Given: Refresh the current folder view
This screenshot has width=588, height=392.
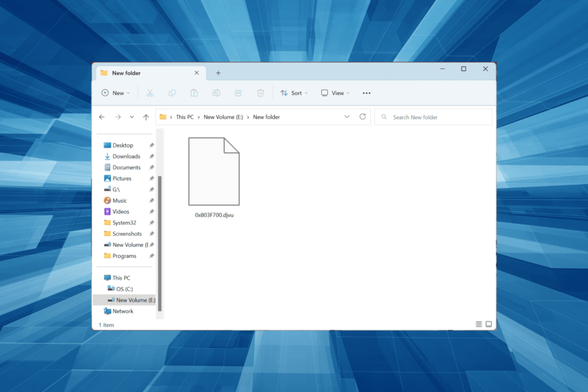Looking at the screenshot, I should click(362, 117).
